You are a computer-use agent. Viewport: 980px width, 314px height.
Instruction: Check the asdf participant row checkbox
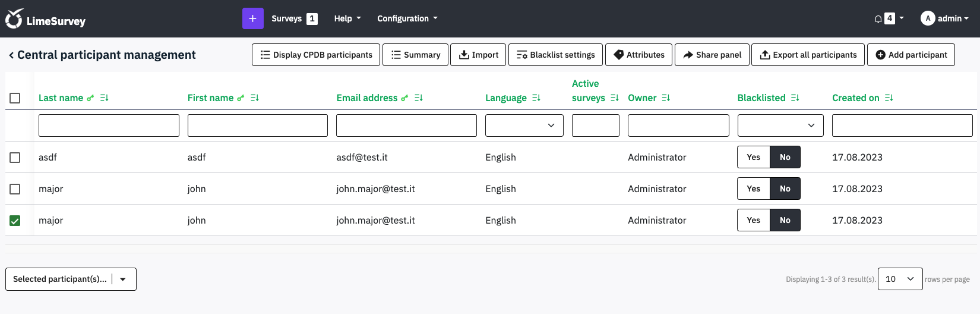pyautogui.click(x=15, y=158)
